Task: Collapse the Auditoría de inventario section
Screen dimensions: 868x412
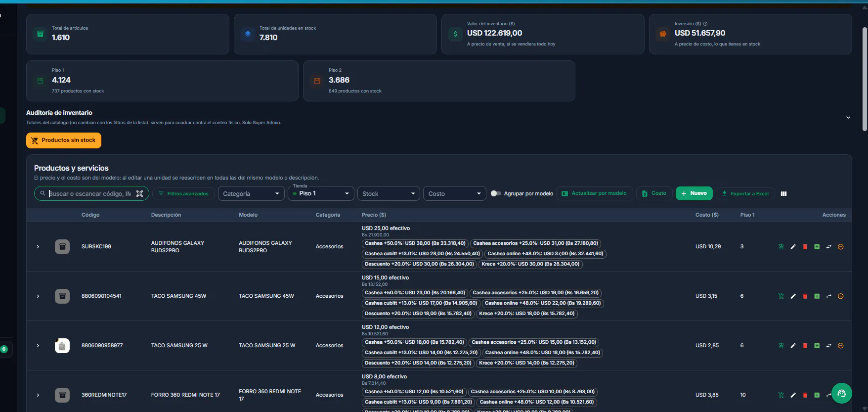Action: click(848, 118)
